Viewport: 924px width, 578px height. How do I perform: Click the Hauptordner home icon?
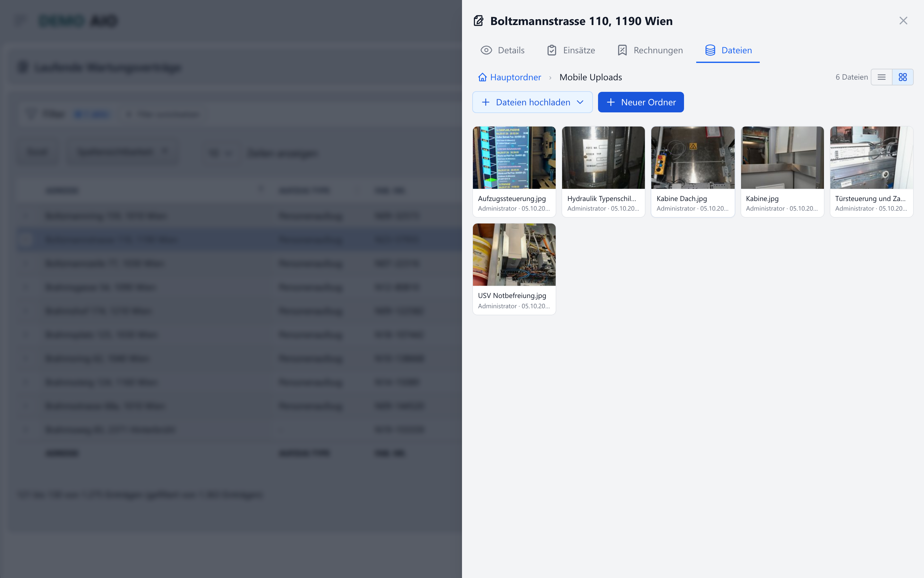[x=482, y=77]
